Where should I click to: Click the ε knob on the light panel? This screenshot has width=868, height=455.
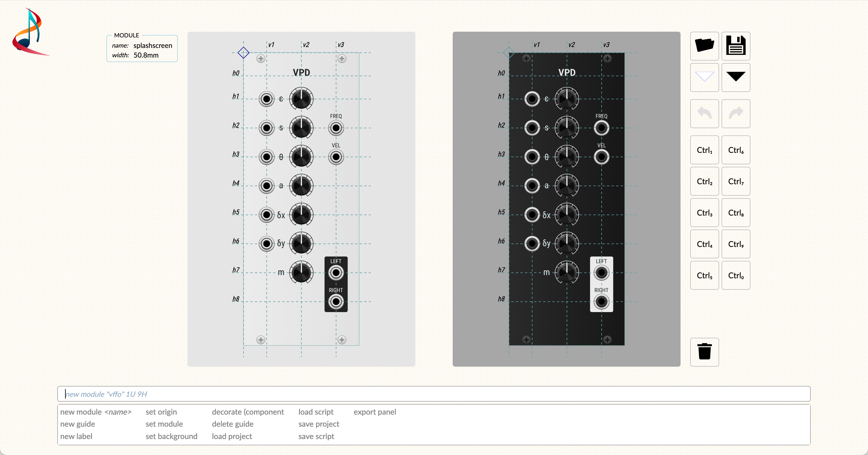[x=301, y=99]
